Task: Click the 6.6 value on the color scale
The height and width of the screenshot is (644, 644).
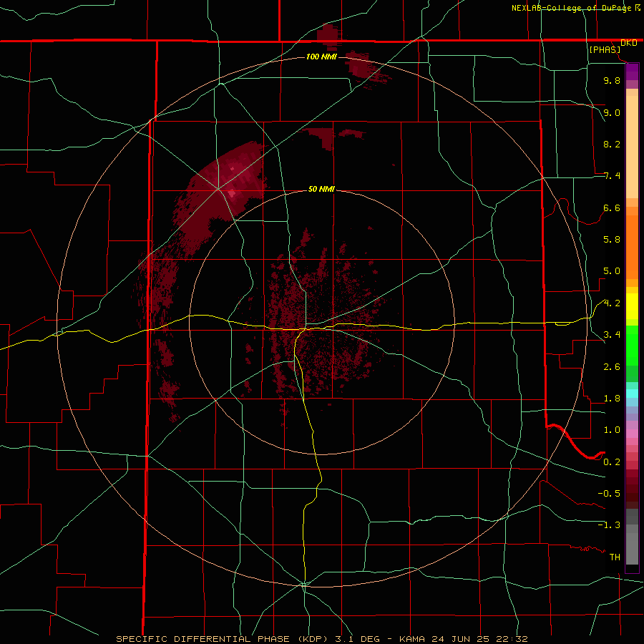Action: click(x=612, y=208)
